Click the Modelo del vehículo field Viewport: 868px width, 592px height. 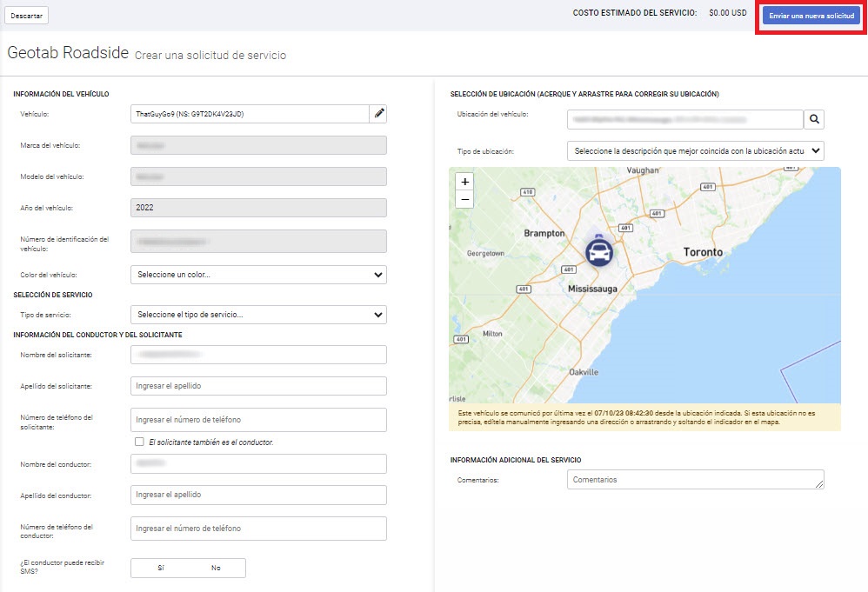[258, 176]
